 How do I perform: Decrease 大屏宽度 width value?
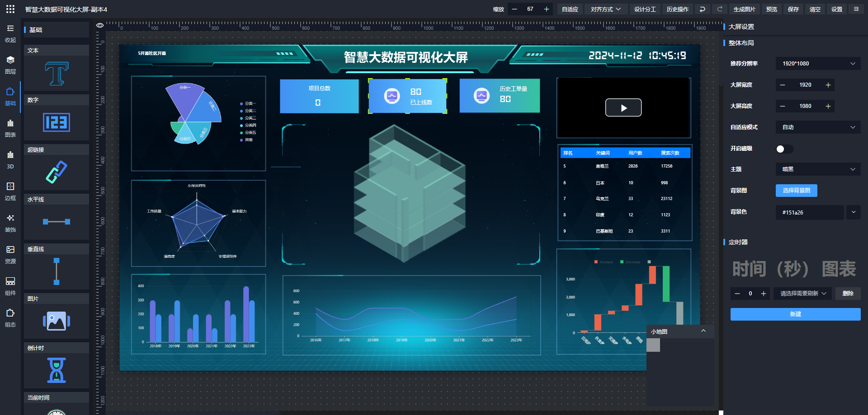(x=783, y=85)
